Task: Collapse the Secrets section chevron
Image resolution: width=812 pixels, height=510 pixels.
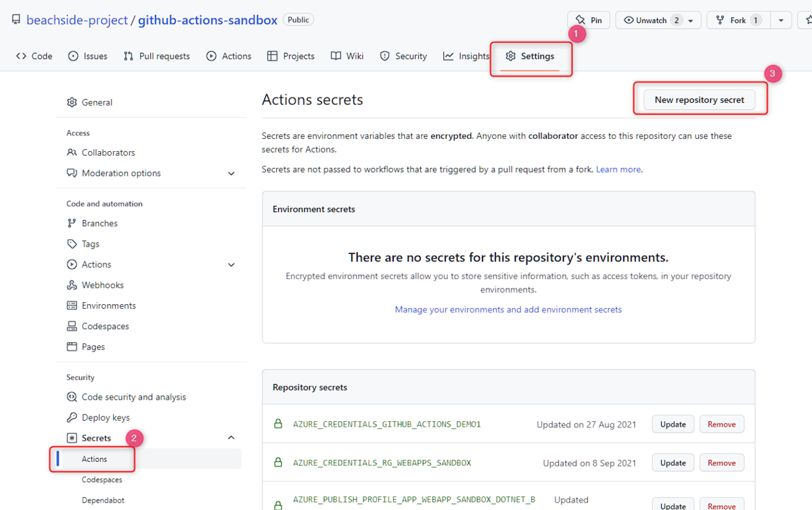Action: pyautogui.click(x=231, y=438)
